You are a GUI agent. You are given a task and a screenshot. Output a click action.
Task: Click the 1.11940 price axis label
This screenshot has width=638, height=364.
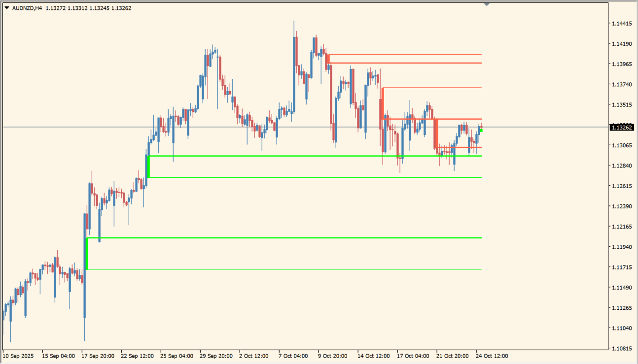(622, 247)
